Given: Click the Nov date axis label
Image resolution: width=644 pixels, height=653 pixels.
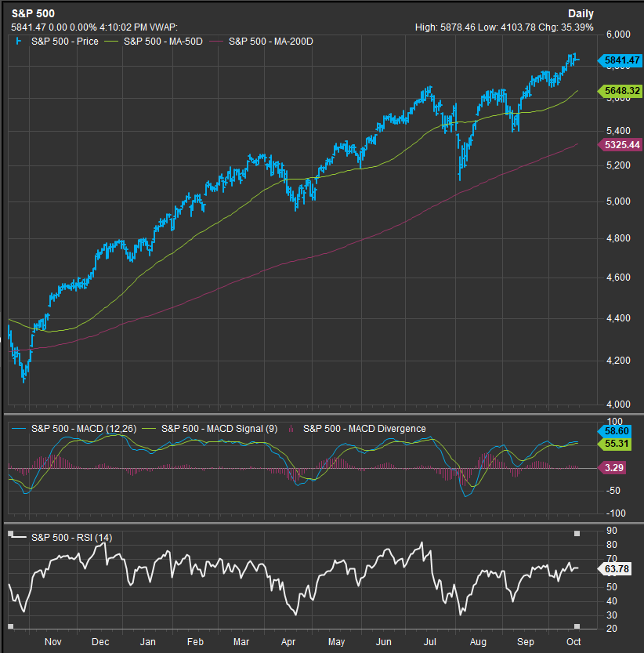Looking at the screenshot, I should pyautogui.click(x=53, y=642).
